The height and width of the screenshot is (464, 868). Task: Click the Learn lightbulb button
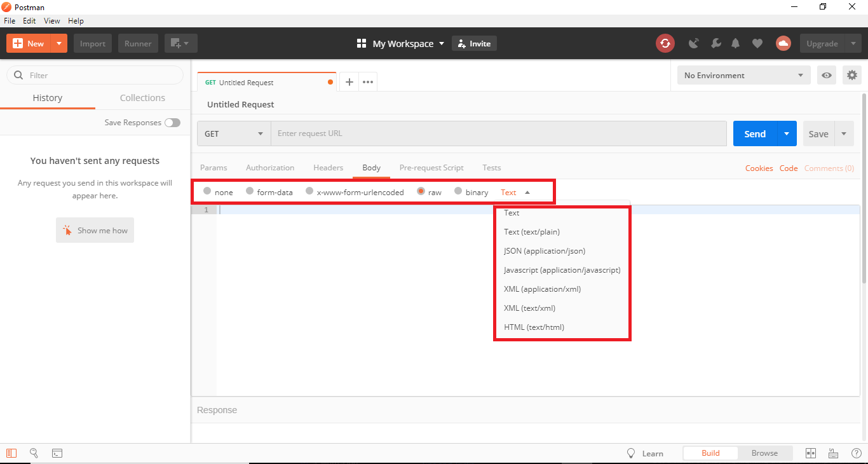pyautogui.click(x=645, y=453)
